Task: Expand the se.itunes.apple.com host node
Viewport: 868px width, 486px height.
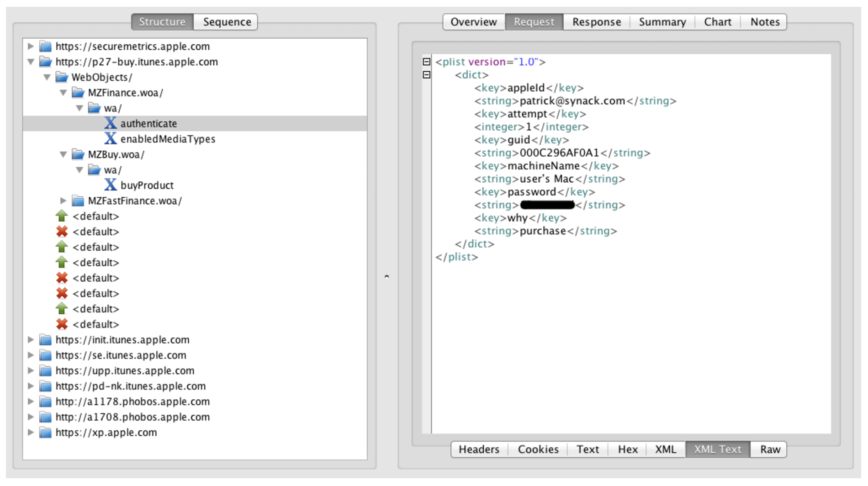Action: point(31,355)
